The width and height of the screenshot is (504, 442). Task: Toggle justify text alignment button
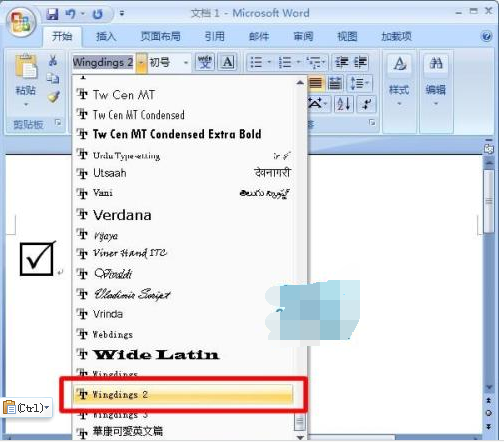(315, 83)
